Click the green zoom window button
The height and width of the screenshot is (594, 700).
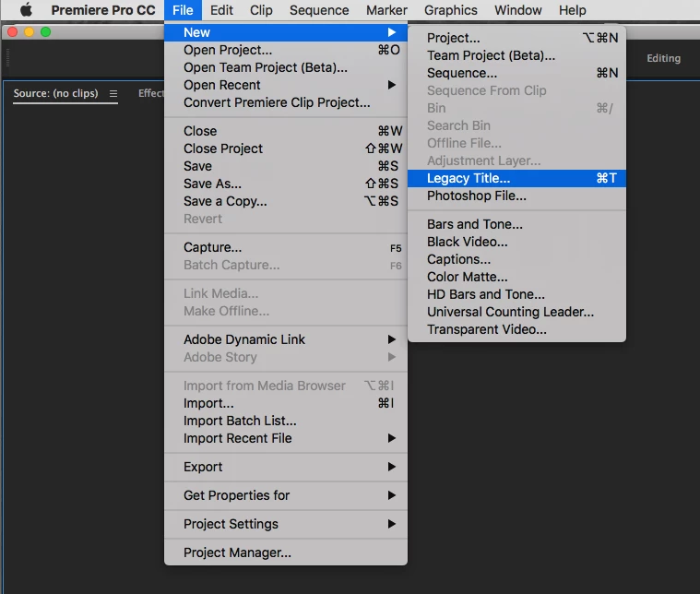[45, 31]
